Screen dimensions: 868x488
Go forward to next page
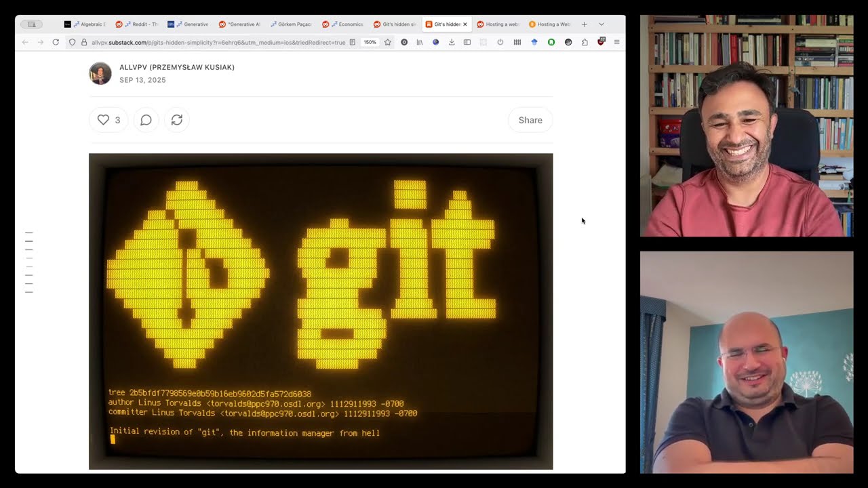(40, 42)
